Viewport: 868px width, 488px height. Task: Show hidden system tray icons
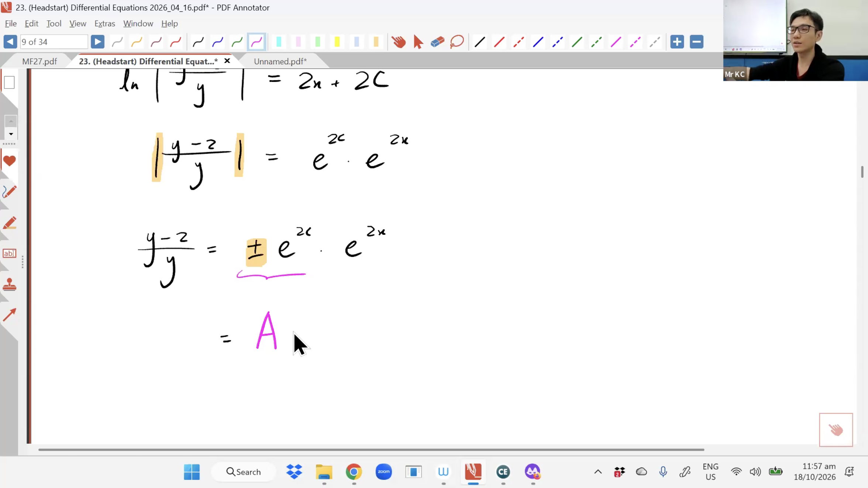598,472
